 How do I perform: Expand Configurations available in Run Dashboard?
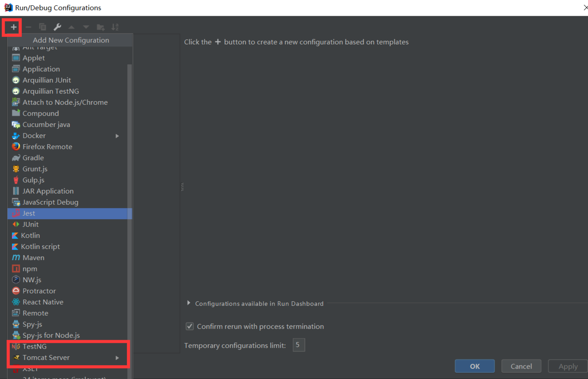pos(189,303)
